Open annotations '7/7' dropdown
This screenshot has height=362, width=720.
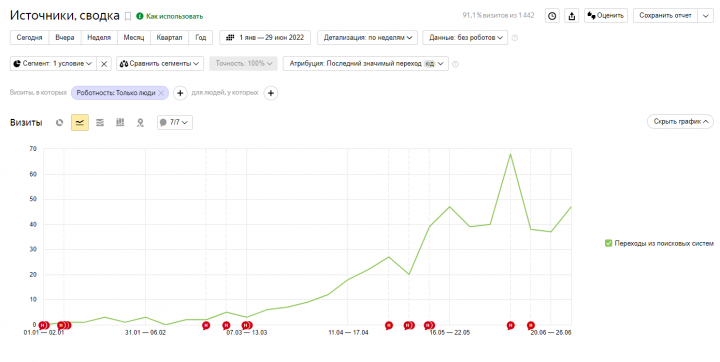pos(174,123)
